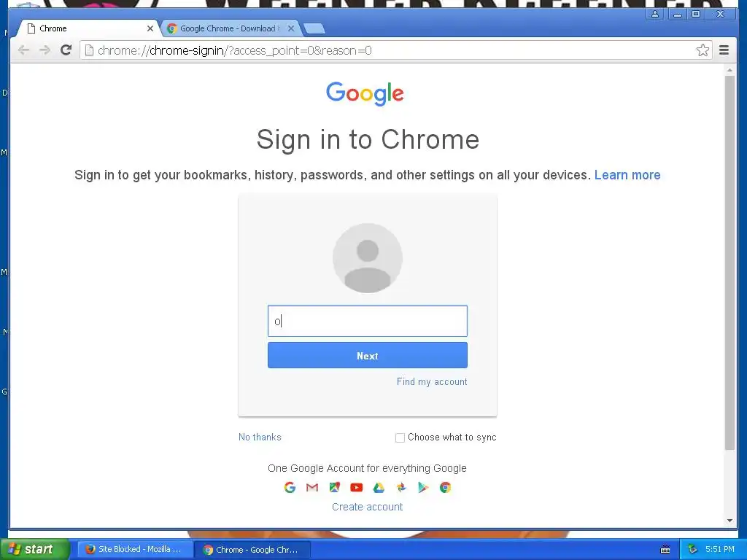The image size is (747, 560).
Task: Click the system tray icon beside the clock
Action: tap(693, 550)
